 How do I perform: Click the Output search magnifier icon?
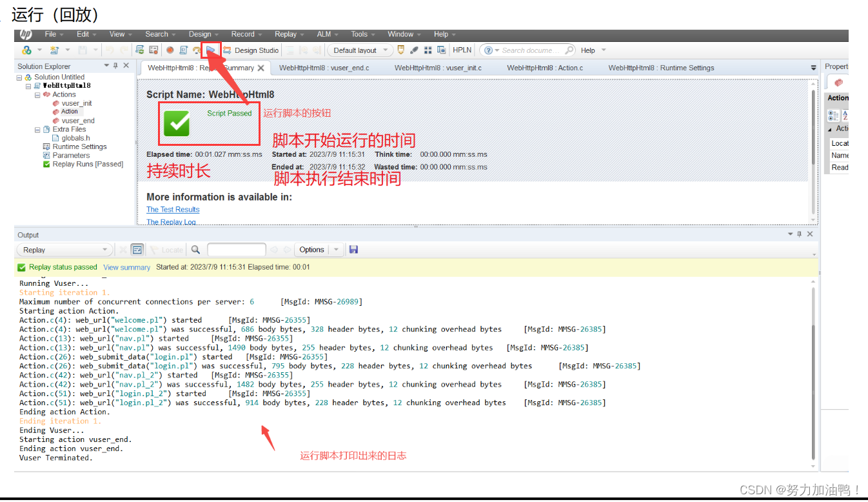pos(195,250)
